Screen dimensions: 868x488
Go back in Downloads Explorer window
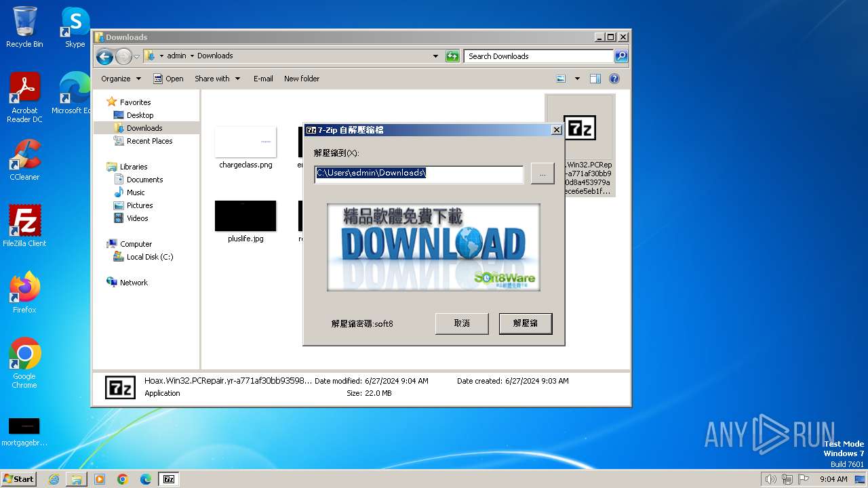coord(104,56)
